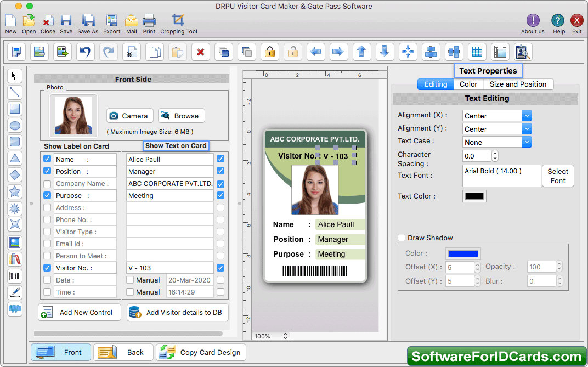This screenshot has height=367, width=588.
Task: Click the red X delete icon
Action: tap(201, 52)
